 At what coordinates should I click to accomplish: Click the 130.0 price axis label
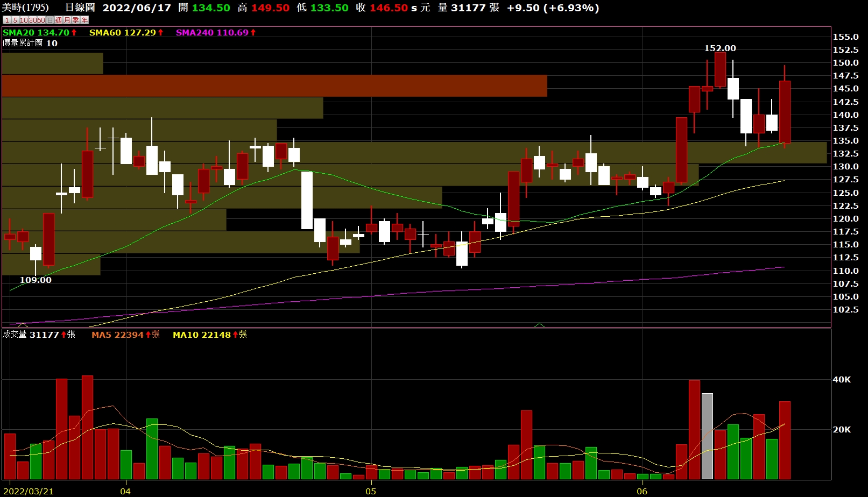(845, 167)
